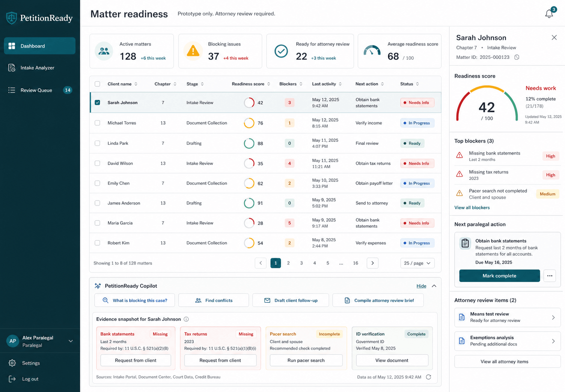Viewport: 565px width, 392px height.
Task: Click the Intake Analyzer document icon
Action: point(12,68)
